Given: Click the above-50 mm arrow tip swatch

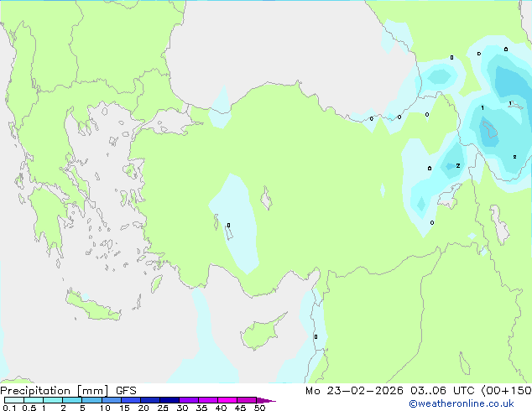Looking at the screenshot, I should click(266, 400).
